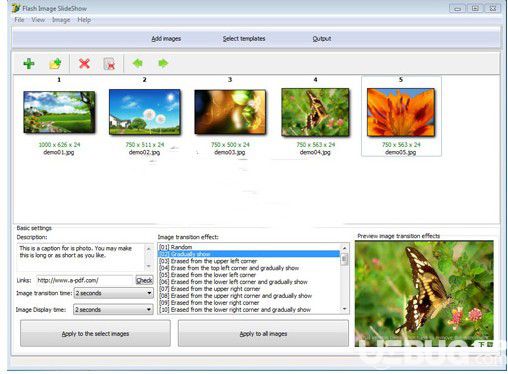
Task: Click the green plus add image icon
Action: [x=29, y=63]
